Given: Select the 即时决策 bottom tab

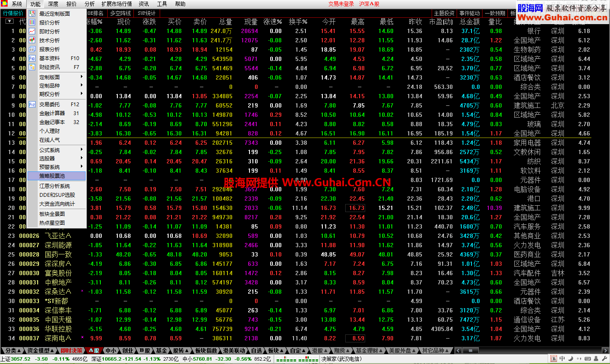Looking at the screenshot, I should click(71, 350).
